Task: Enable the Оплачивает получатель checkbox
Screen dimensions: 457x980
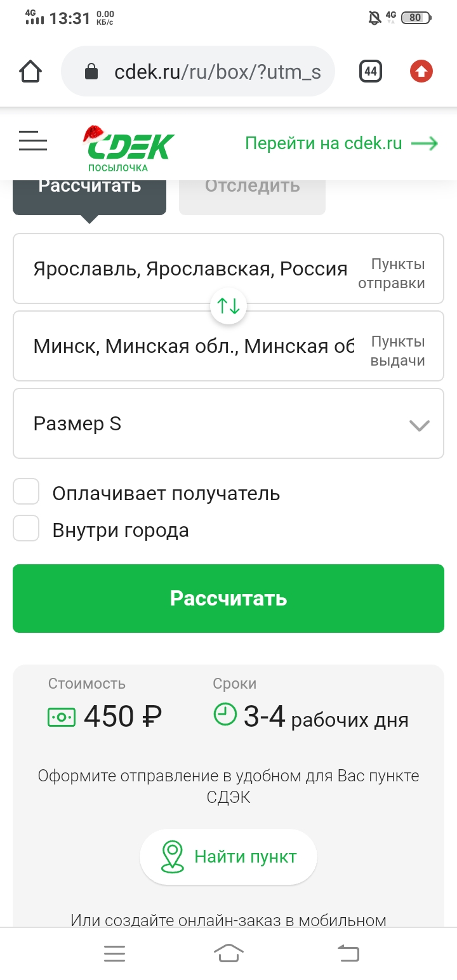Action: click(27, 492)
